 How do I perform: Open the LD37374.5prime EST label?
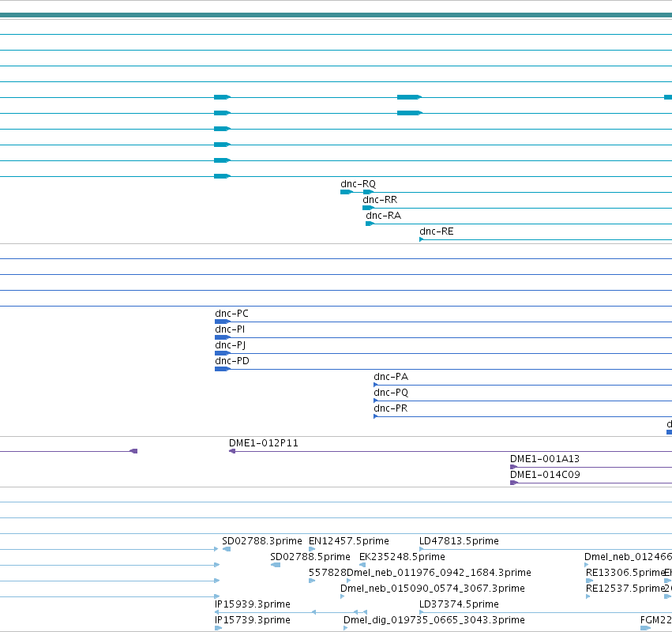(x=459, y=604)
